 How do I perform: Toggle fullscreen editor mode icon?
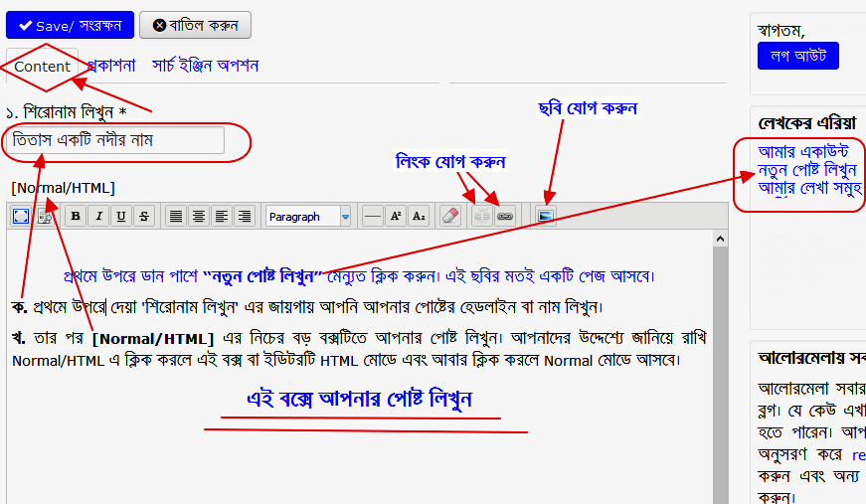[x=21, y=216]
